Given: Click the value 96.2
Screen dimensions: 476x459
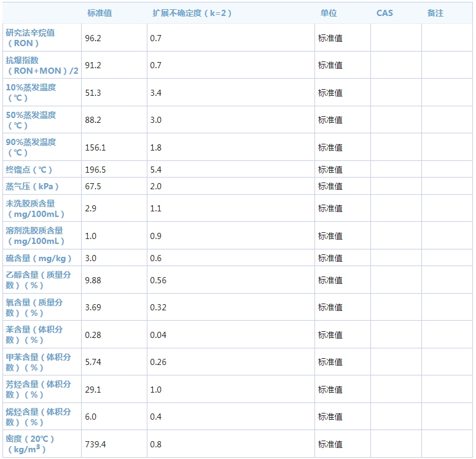Looking at the screenshot, I should [x=93, y=38].
